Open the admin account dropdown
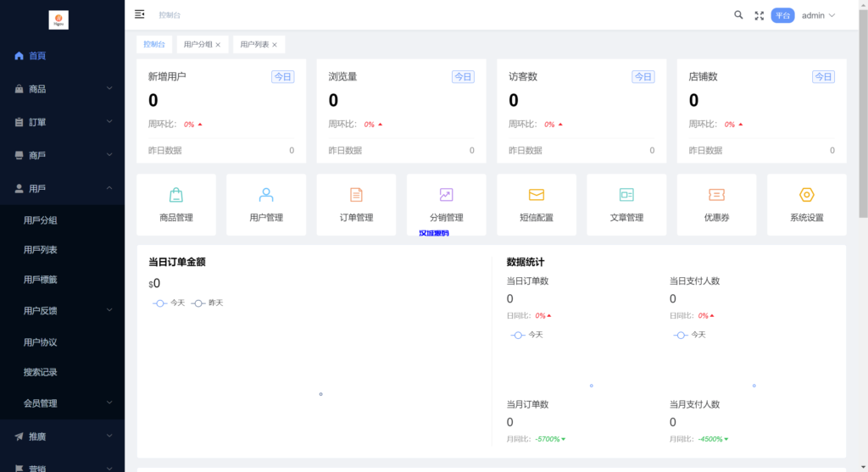This screenshot has width=868, height=472. tap(818, 15)
